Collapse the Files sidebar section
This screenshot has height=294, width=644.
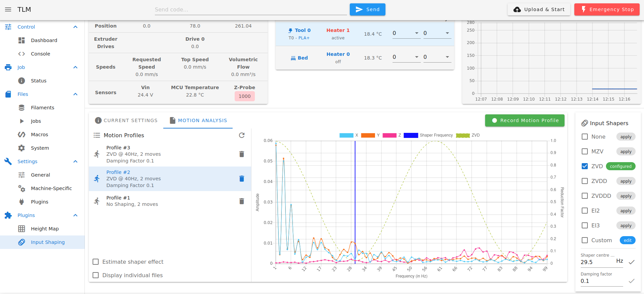[75, 94]
